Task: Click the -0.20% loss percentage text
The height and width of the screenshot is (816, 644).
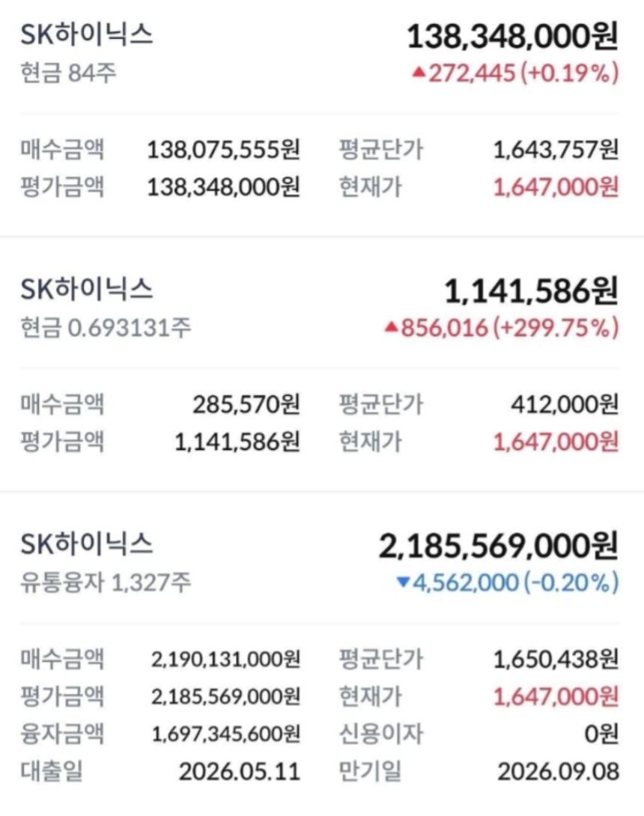Action: click(571, 582)
